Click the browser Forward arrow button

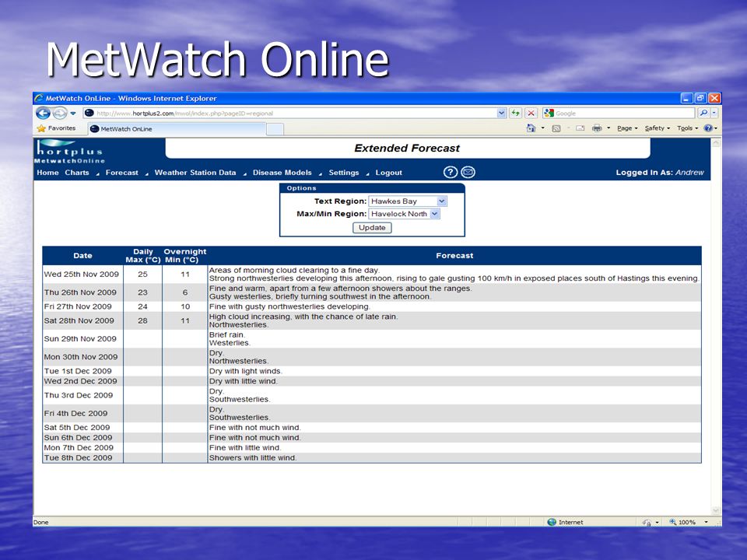[60, 114]
